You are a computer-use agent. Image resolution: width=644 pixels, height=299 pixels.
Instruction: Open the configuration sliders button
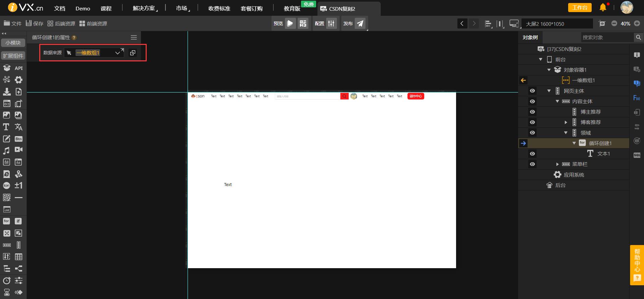(331, 23)
